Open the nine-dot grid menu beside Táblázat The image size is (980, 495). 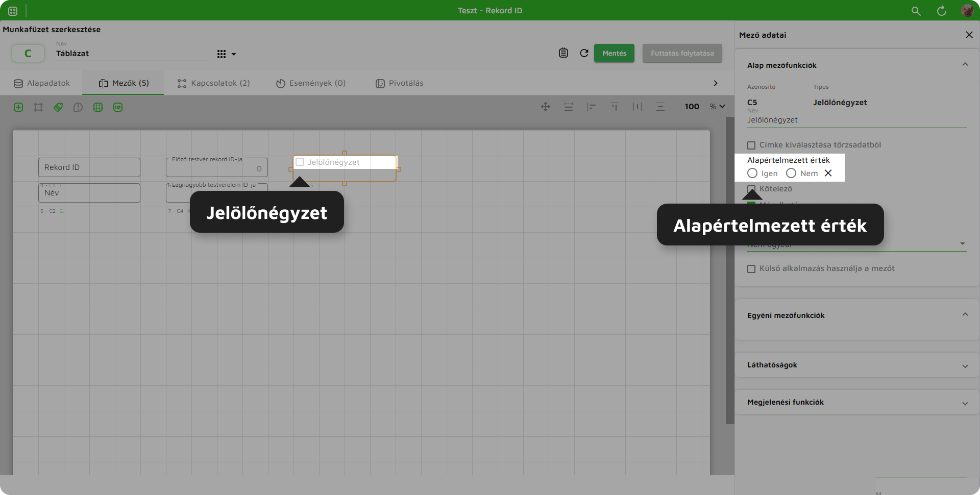tap(226, 54)
